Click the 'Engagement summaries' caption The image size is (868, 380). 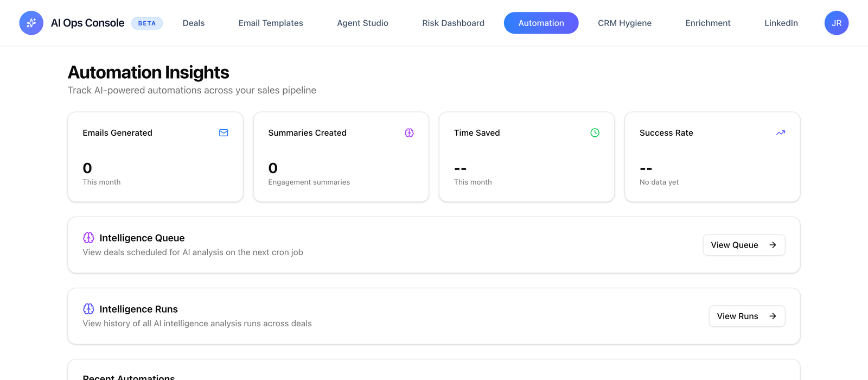309,182
